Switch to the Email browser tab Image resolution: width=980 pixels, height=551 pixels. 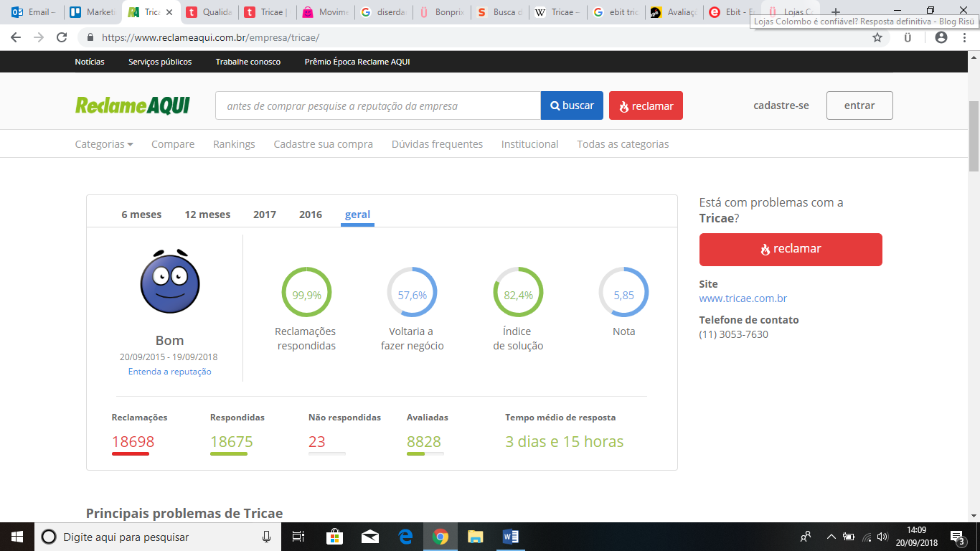click(33, 12)
